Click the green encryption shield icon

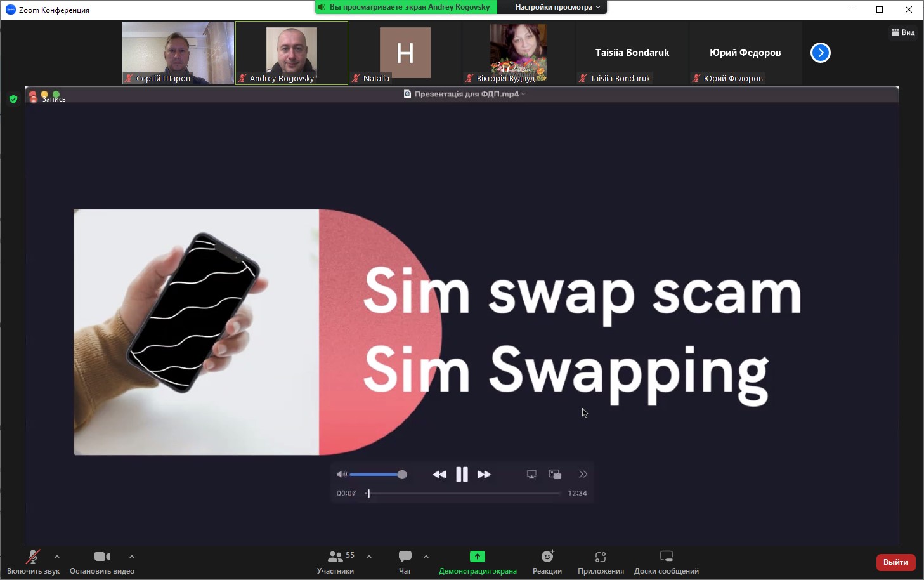click(x=13, y=99)
